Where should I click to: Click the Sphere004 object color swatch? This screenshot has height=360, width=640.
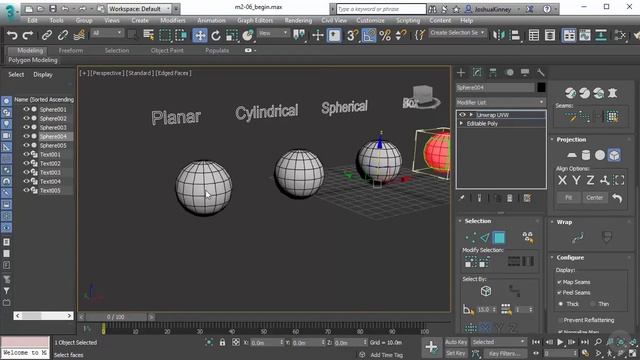pyautogui.click(x=541, y=87)
